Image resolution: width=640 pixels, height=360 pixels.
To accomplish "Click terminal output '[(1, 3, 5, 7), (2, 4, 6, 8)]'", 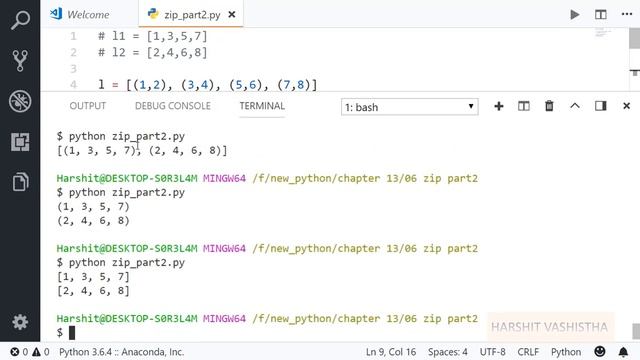I will tap(142, 150).
